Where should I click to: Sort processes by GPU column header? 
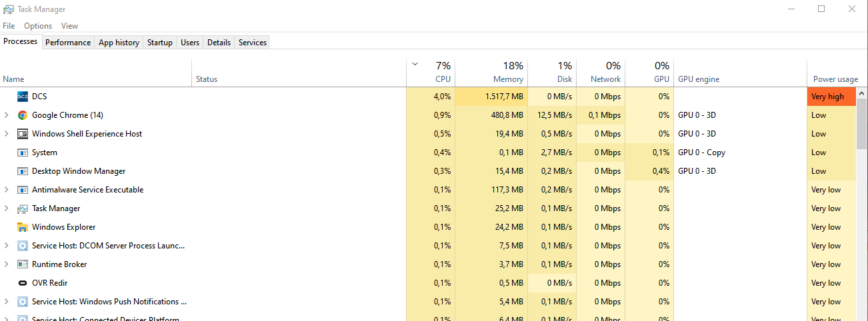click(649, 73)
